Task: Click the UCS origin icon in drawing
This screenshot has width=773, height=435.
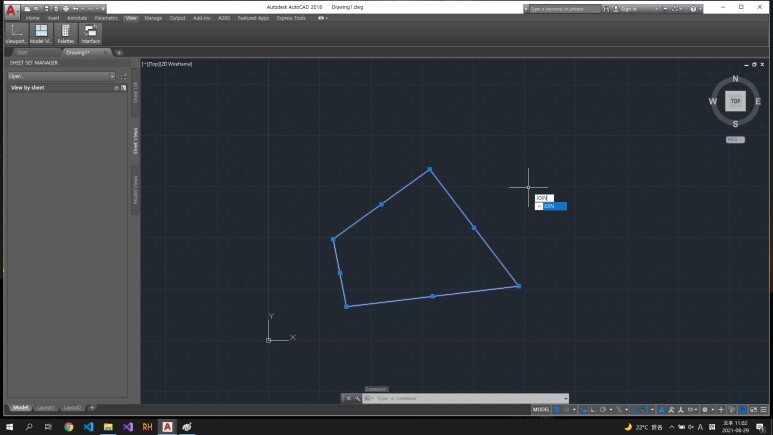Action: (269, 340)
